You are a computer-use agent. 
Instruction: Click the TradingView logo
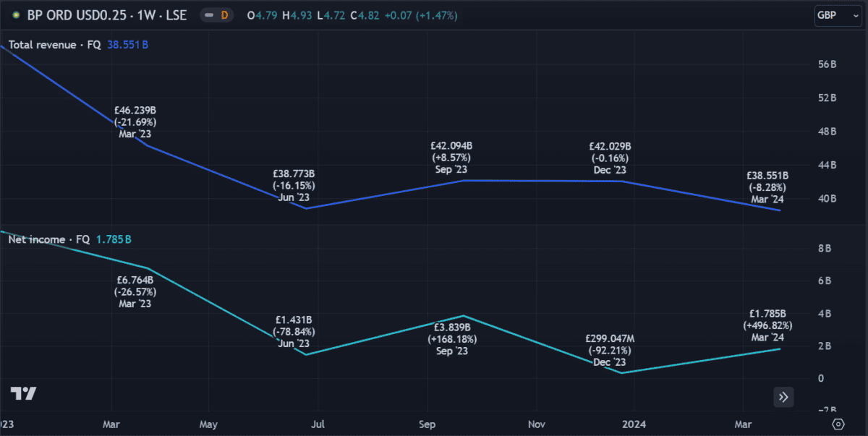pyautogui.click(x=24, y=394)
